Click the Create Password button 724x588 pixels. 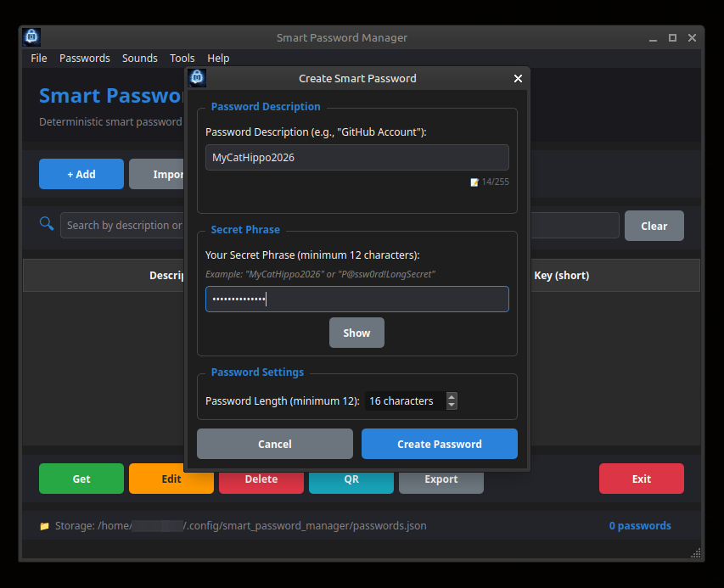(x=439, y=444)
